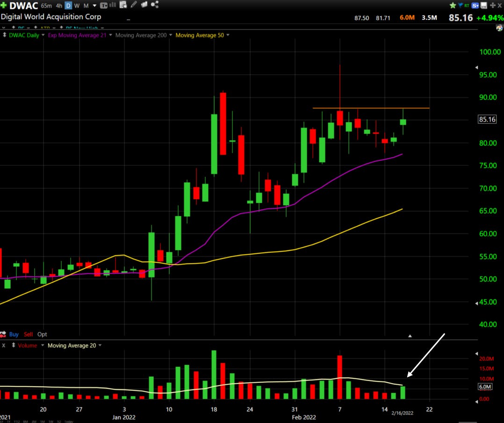Select the Daily (D) timeframe
Image resolution: width=504 pixels, height=423 pixels.
coord(68,6)
